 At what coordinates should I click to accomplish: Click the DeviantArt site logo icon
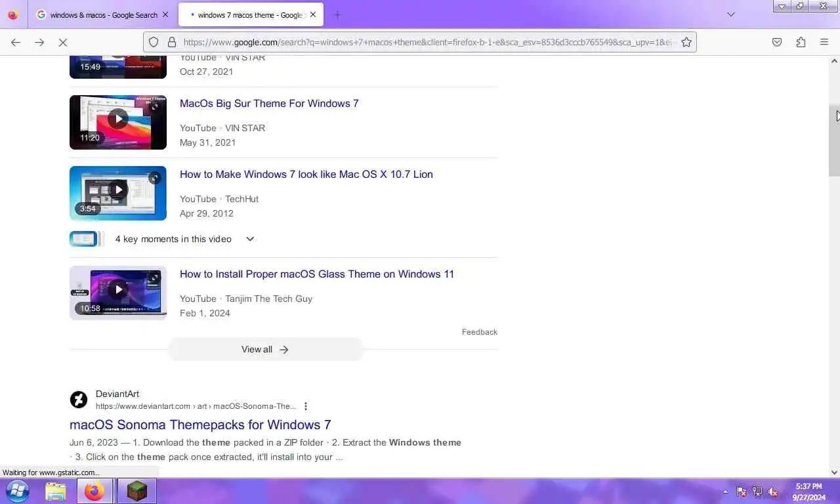(x=79, y=400)
